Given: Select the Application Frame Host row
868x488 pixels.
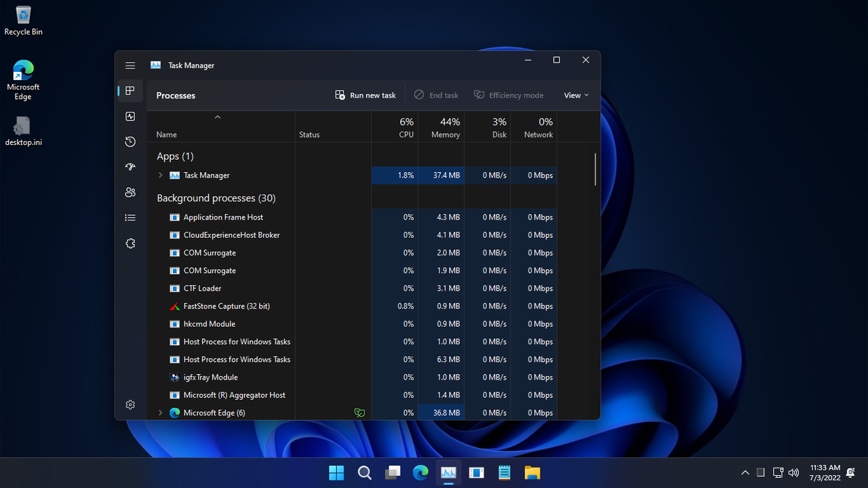Looking at the screenshot, I should pyautogui.click(x=351, y=218).
